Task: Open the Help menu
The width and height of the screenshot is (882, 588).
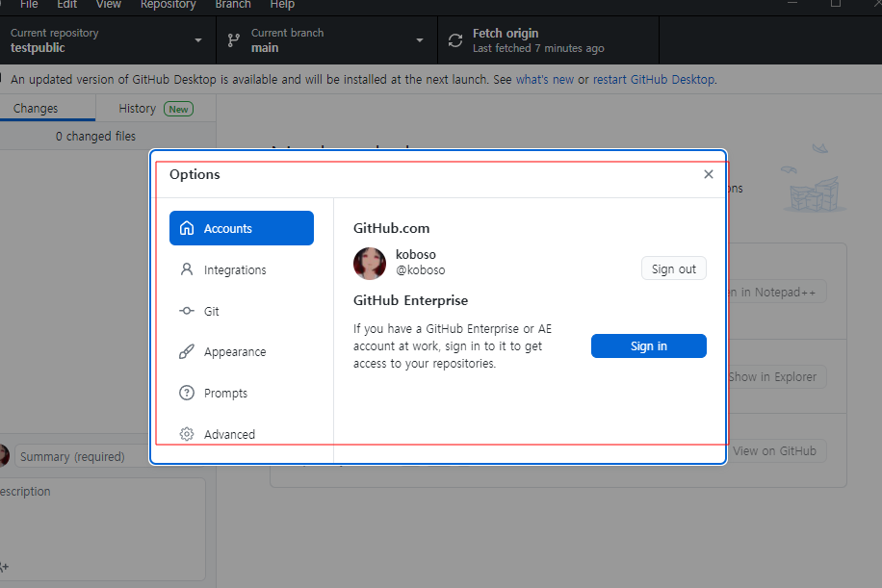Action: (x=282, y=5)
